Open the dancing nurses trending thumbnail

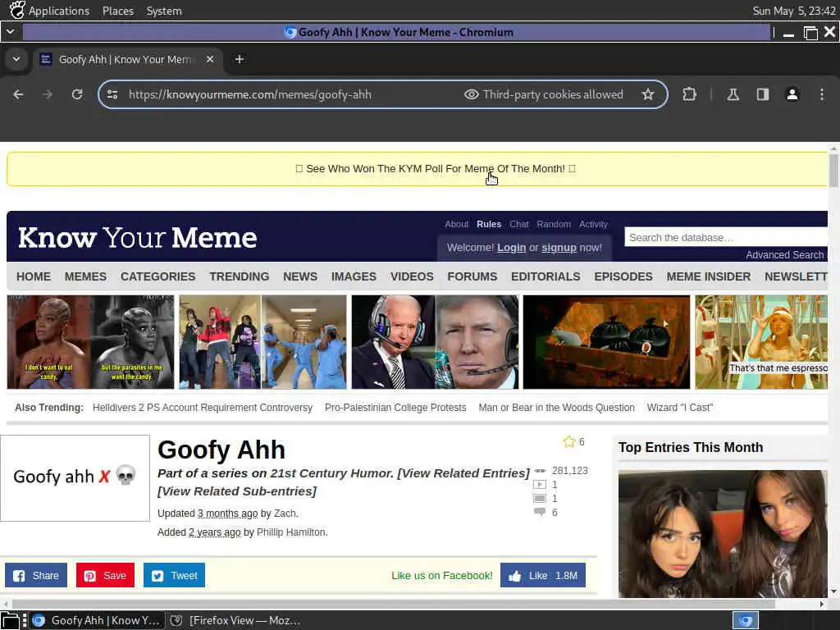pos(262,342)
